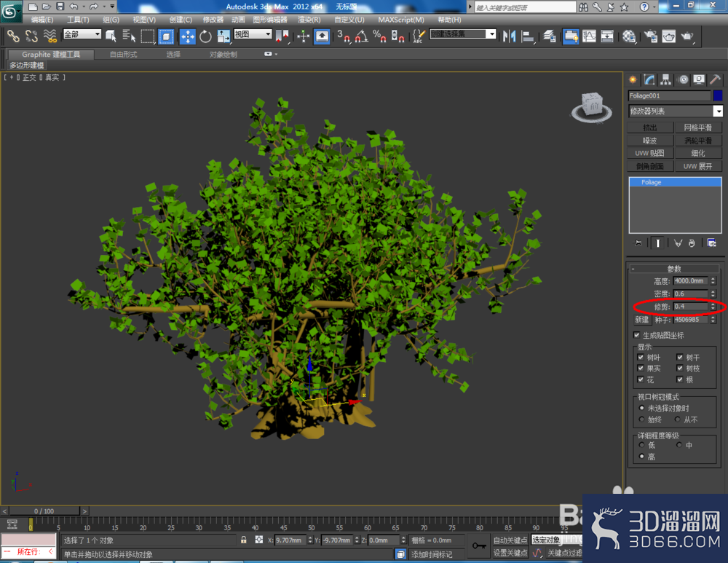Click the Mirror tool icon
Screen dimensions: 728x563
pyautogui.click(x=510, y=36)
